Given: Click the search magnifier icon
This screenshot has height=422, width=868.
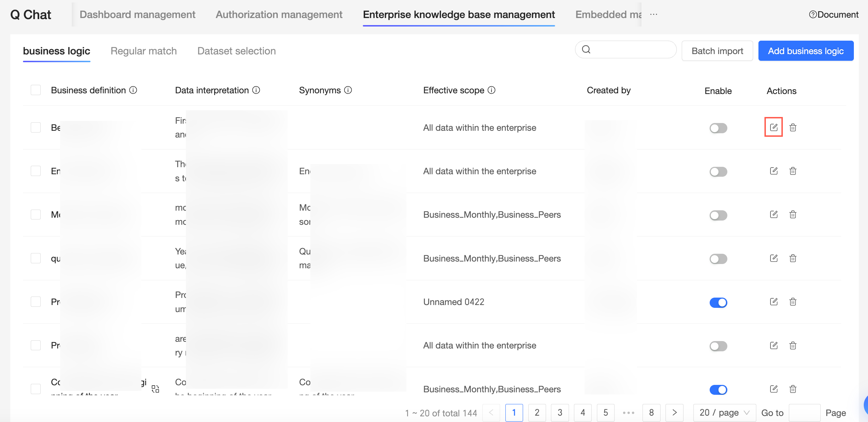Looking at the screenshot, I should coord(586,49).
